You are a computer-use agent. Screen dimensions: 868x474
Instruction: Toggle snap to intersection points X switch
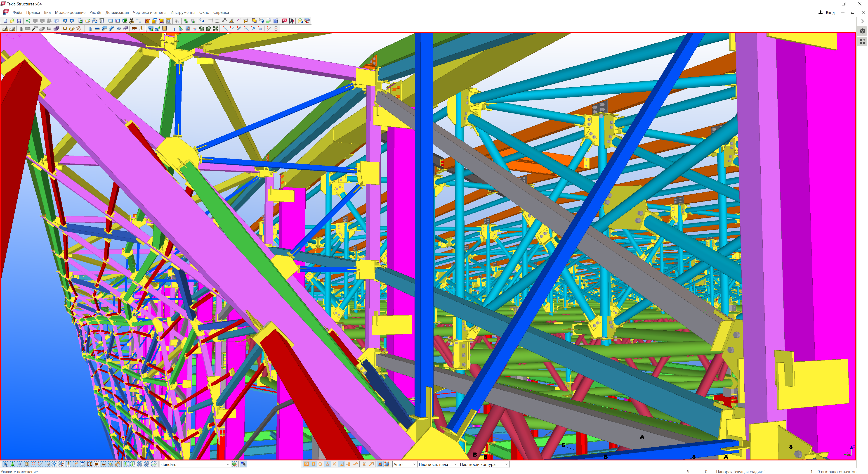pos(334,464)
